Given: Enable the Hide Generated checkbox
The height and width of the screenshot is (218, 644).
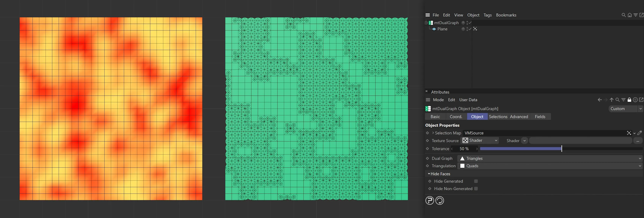Looking at the screenshot, I should coord(476,181).
